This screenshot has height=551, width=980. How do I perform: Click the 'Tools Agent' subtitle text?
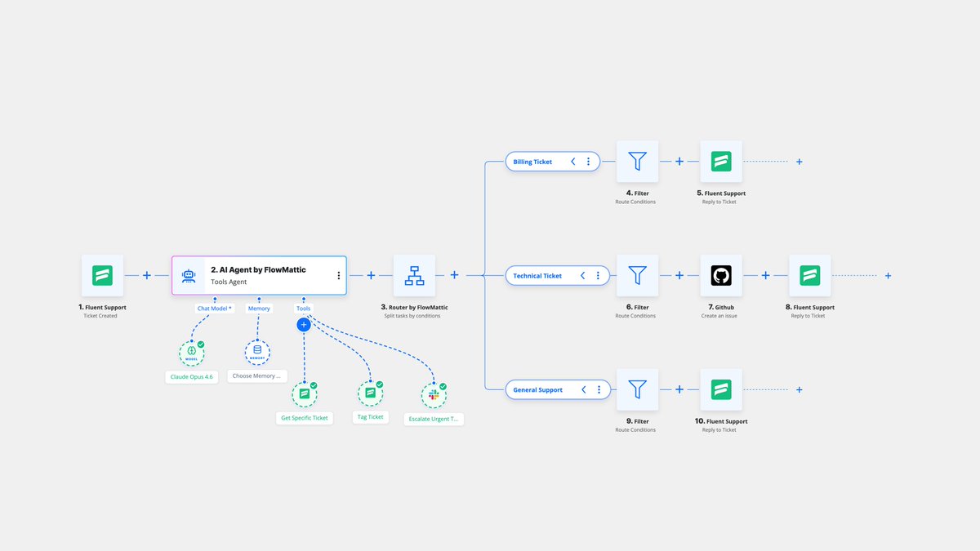[230, 282]
